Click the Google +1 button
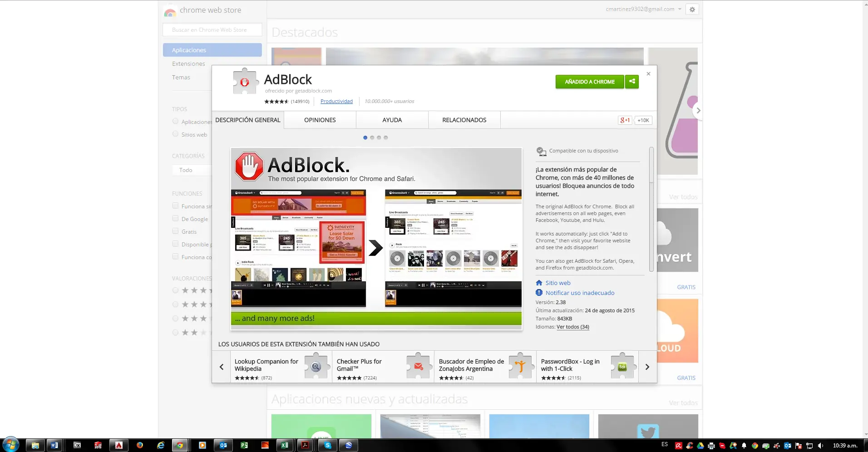868x452 pixels. click(625, 120)
